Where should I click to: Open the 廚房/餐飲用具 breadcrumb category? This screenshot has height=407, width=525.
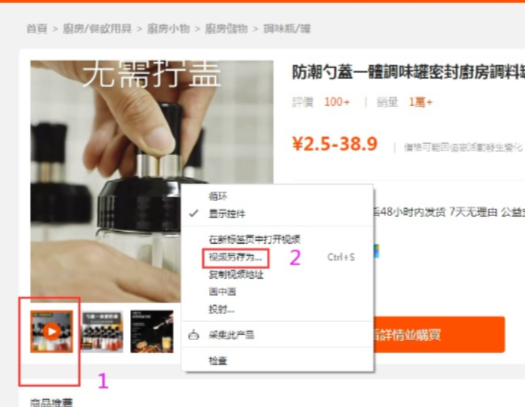click(97, 29)
